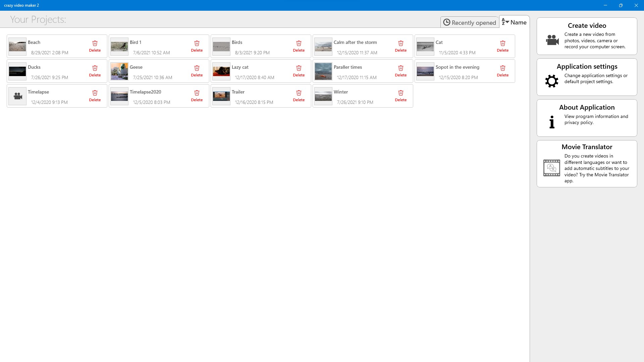Click the Application settings gear icon
The image size is (644, 362).
point(551,81)
